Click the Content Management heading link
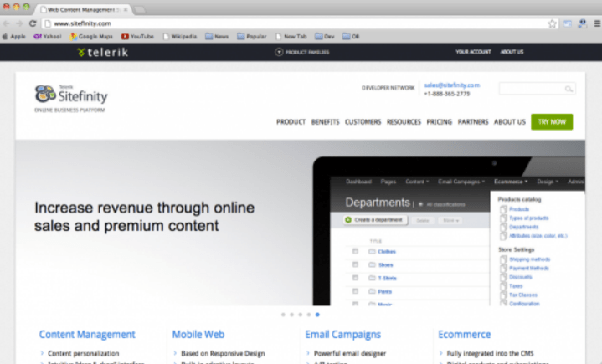602x364 pixels. coord(87,335)
